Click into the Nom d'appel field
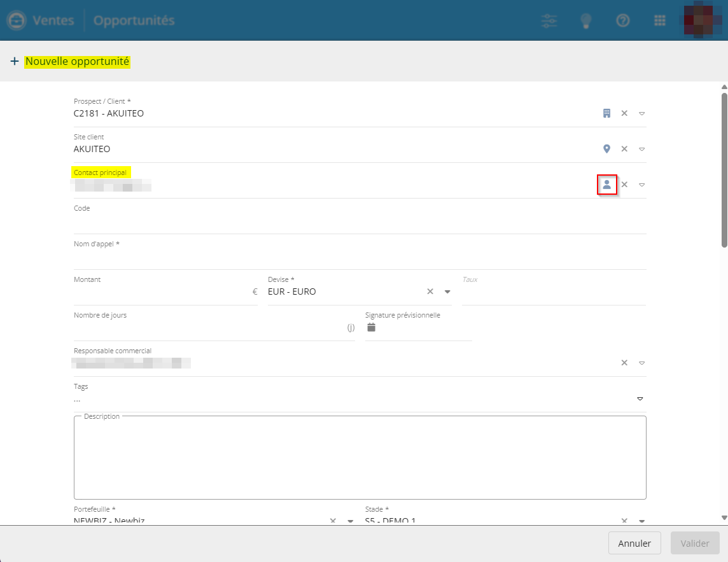This screenshot has height=562, width=728. 360,258
